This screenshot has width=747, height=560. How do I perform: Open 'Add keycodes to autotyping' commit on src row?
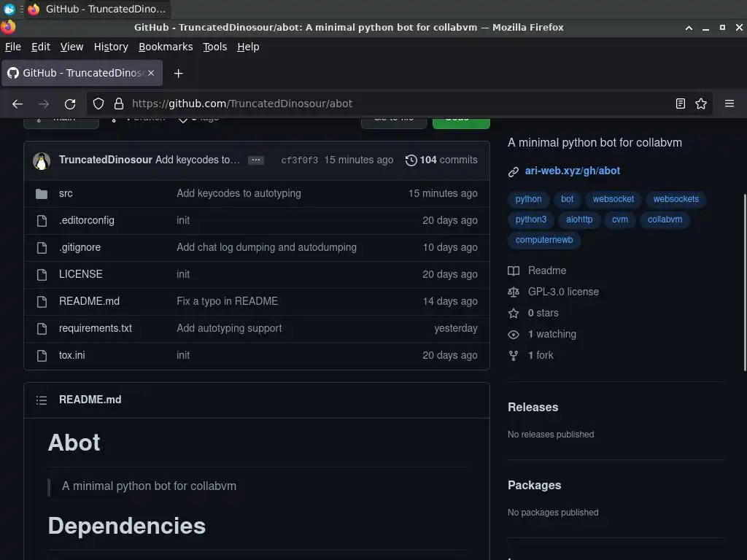coord(239,193)
